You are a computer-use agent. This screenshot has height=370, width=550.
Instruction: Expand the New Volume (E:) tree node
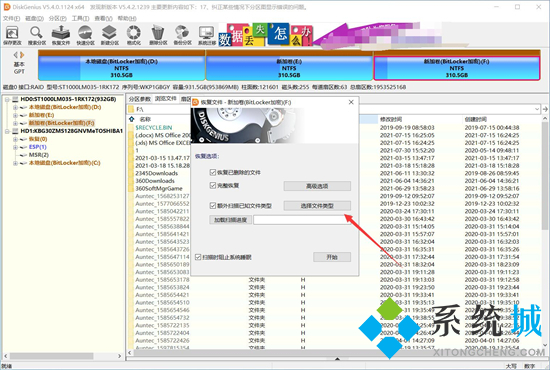(15, 115)
